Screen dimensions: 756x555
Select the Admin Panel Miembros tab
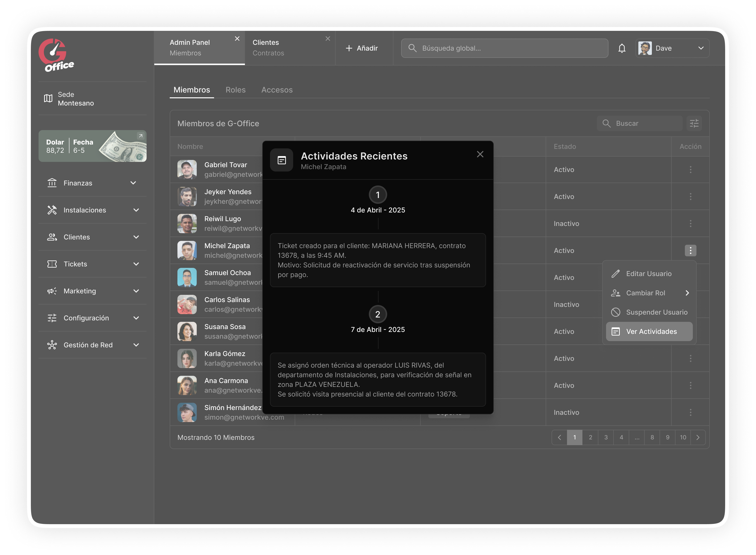[199, 48]
